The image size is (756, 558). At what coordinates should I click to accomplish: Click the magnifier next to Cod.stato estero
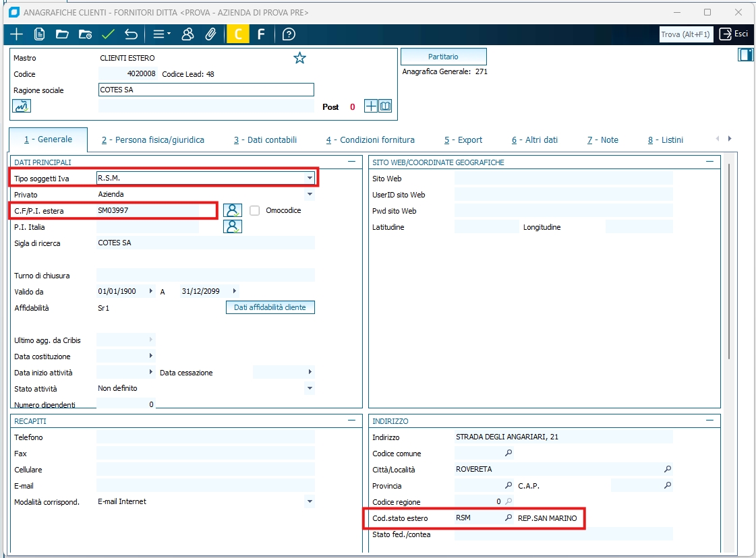[x=508, y=518]
